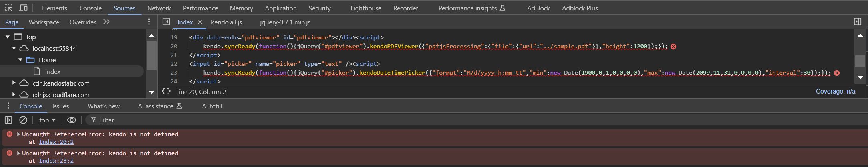868x167 pixels.
Task: Toggle the device toolbar icon
Action: [x=24, y=8]
